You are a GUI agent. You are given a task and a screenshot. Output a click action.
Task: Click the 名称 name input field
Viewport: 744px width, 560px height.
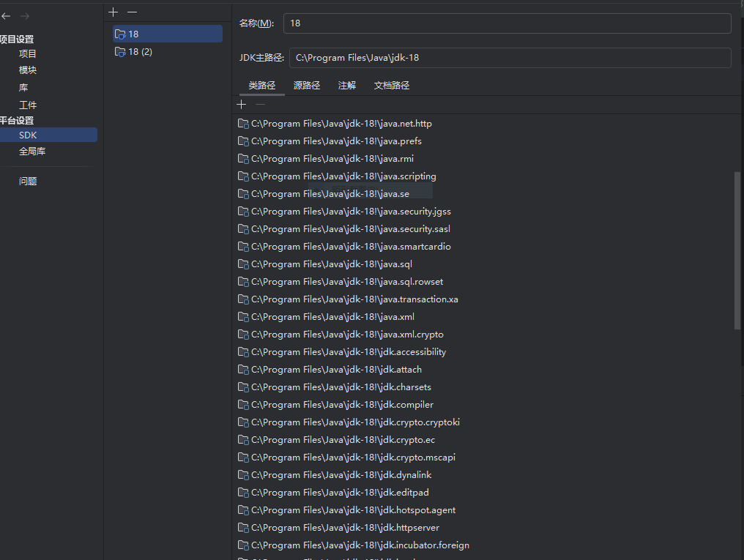pyautogui.click(x=507, y=23)
